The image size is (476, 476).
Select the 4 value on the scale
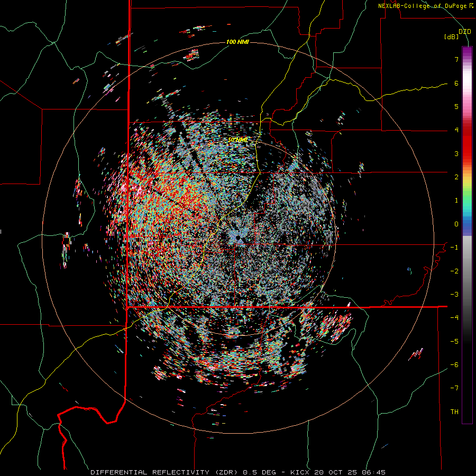pyautogui.click(x=456, y=130)
